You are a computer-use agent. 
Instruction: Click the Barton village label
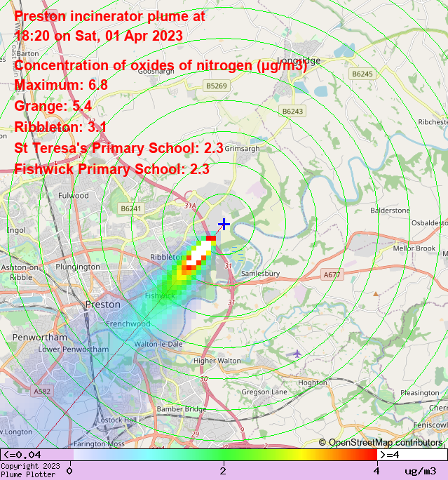pyautogui.click(x=27, y=53)
